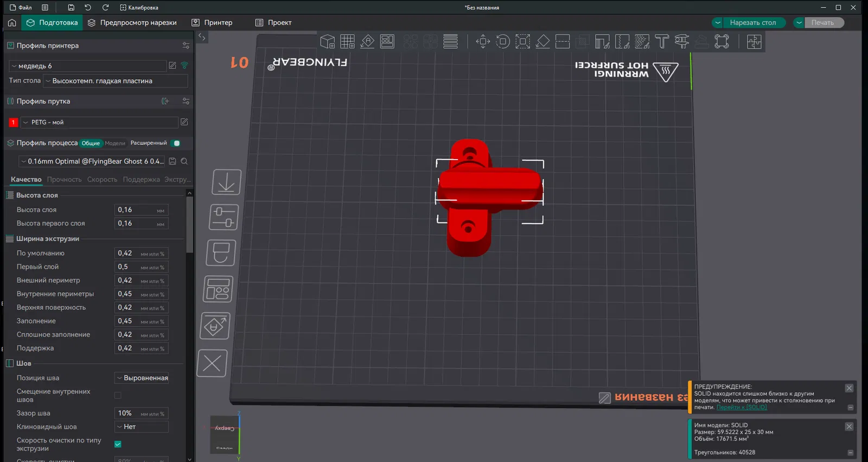Click the settings panel vertical scrollbar
868x462 pixels.
[x=189, y=225]
